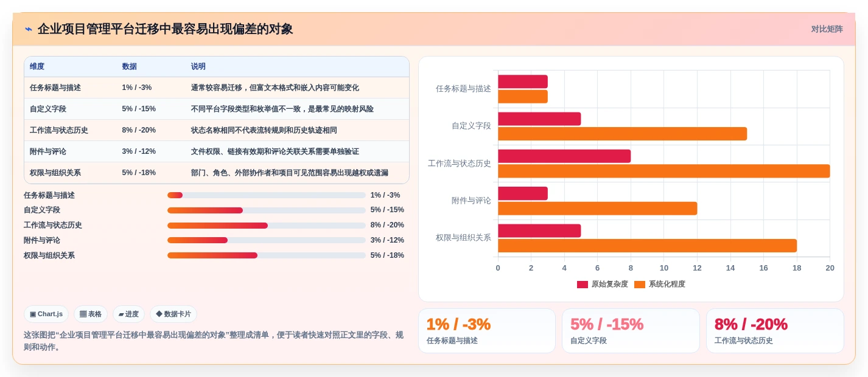The height and width of the screenshot is (377, 868).
Task: Click description starting 状态名称相同
Action: click(x=264, y=130)
